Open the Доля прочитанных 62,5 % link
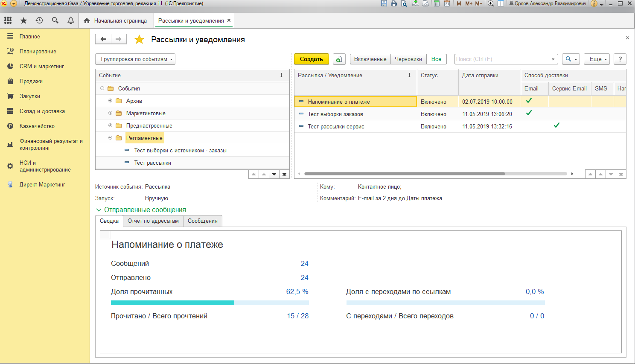Image resolution: width=635 pixels, height=364 pixels. pos(297,292)
